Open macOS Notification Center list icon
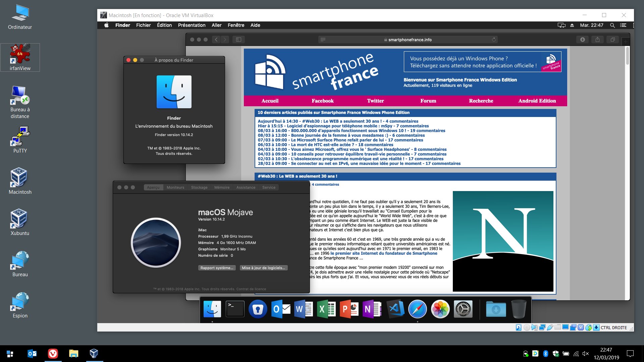The width and height of the screenshot is (644, 362). tap(623, 25)
